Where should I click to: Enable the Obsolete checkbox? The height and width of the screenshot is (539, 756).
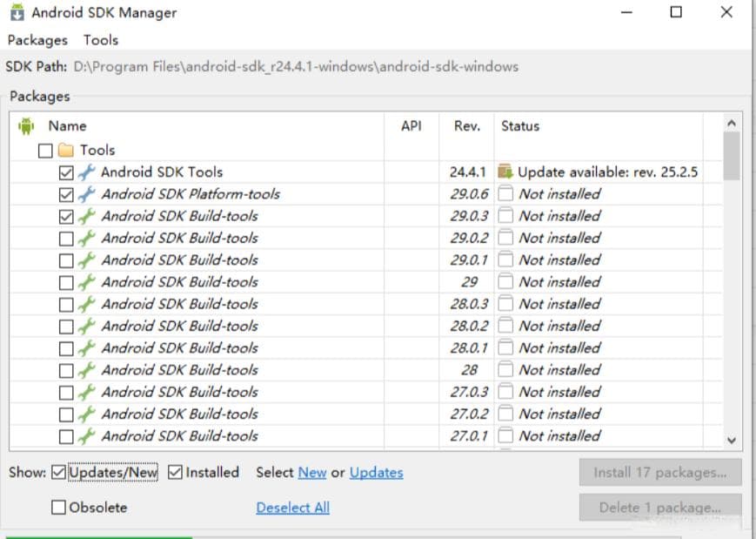tap(58, 508)
